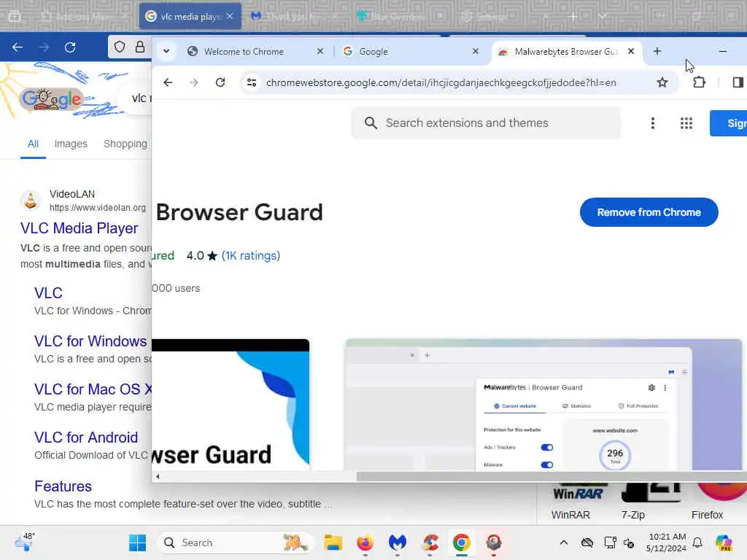Click the Sign in button in web store
This screenshot has width=747, height=560.
point(729,123)
